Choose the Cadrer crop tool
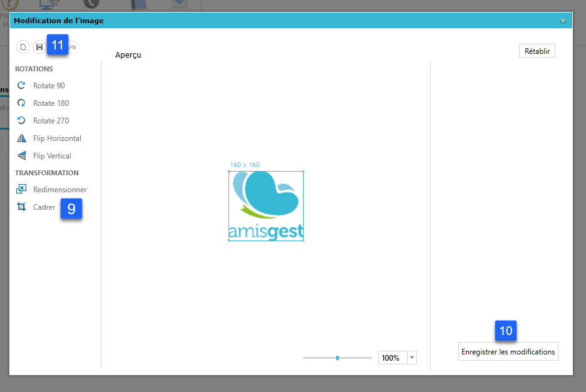The height and width of the screenshot is (392, 586). [x=36, y=207]
